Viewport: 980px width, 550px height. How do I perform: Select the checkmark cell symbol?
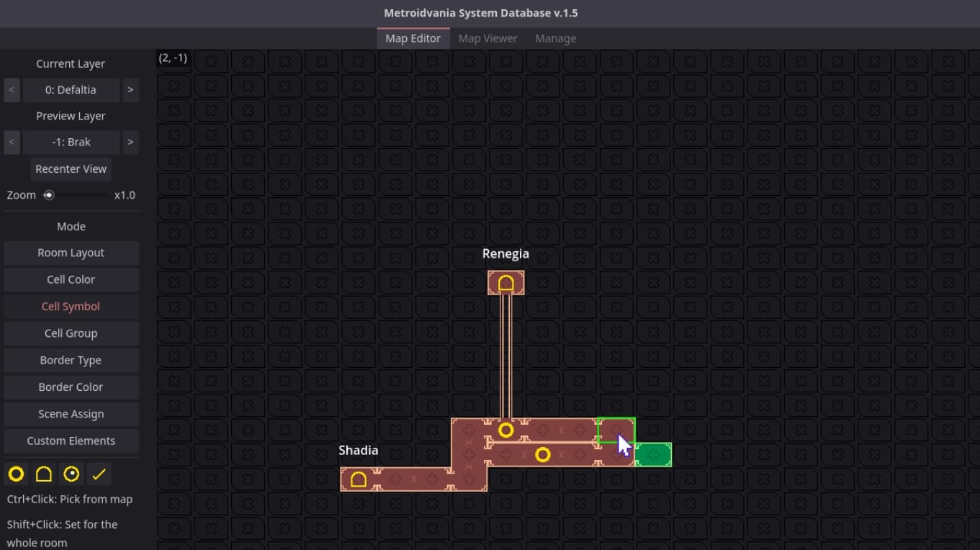click(x=99, y=474)
